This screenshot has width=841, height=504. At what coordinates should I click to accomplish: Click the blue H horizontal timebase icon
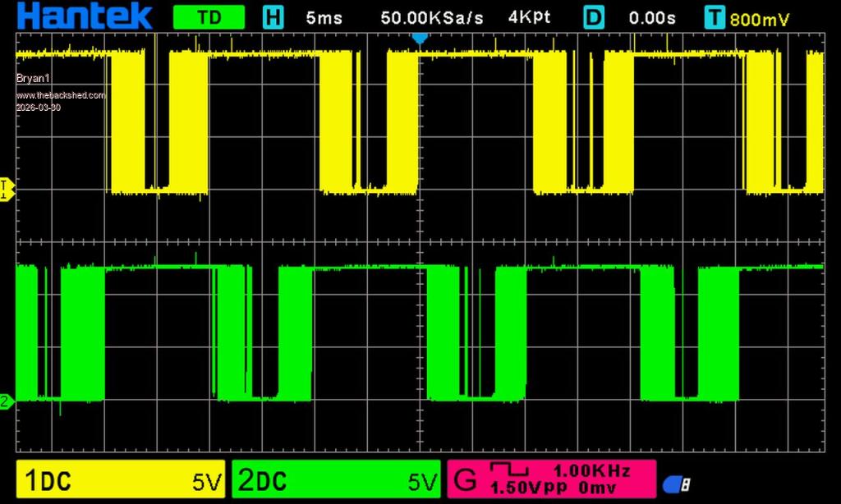click(x=273, y=17)
